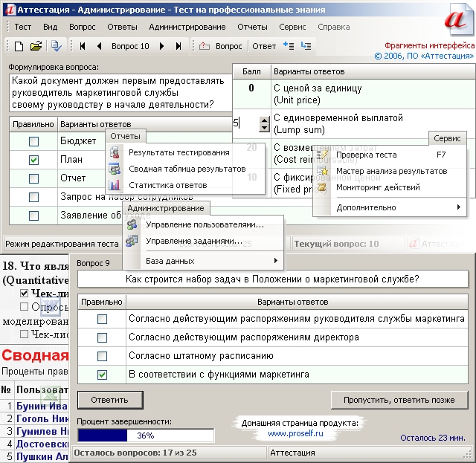Click the add answer icon with plus
This screenshot has width=476, height=463.
point(290,46)
